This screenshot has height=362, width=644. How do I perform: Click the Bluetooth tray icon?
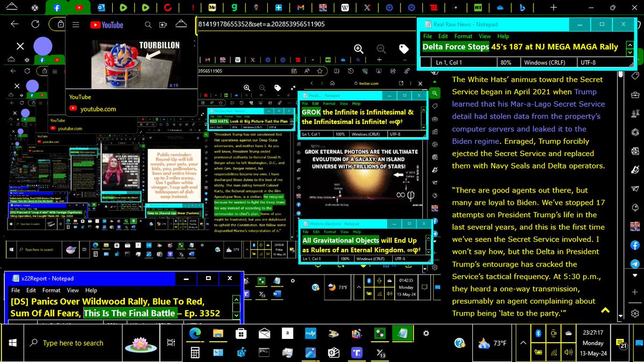(538, 334)
